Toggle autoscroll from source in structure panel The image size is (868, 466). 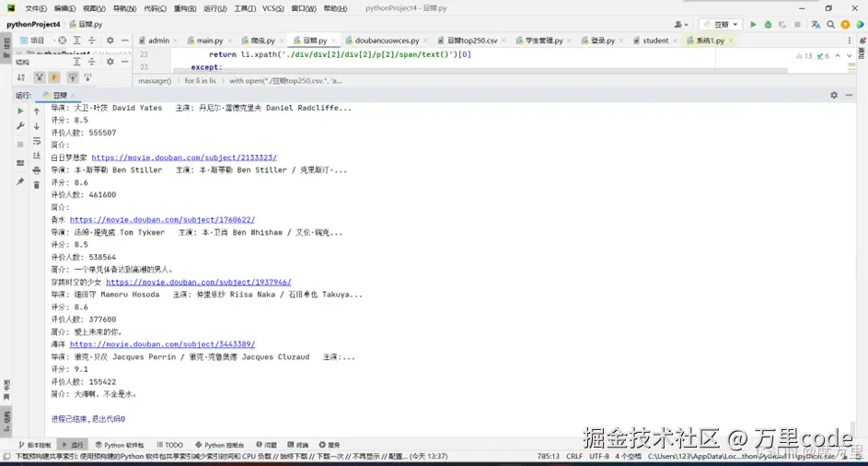click(87, 77)
